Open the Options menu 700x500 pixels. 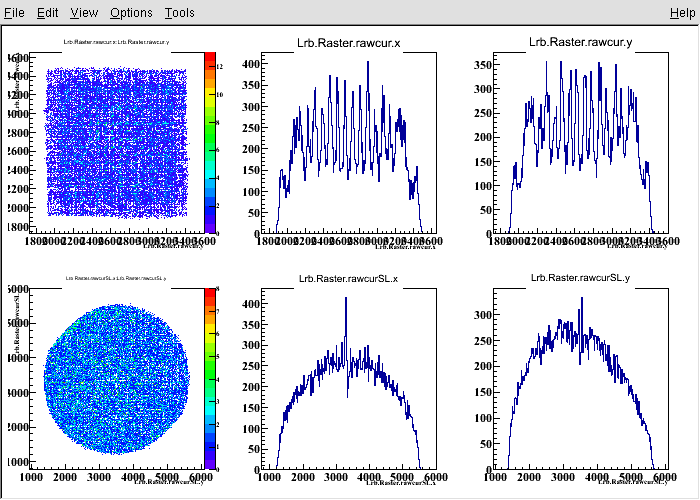(131, 12)
